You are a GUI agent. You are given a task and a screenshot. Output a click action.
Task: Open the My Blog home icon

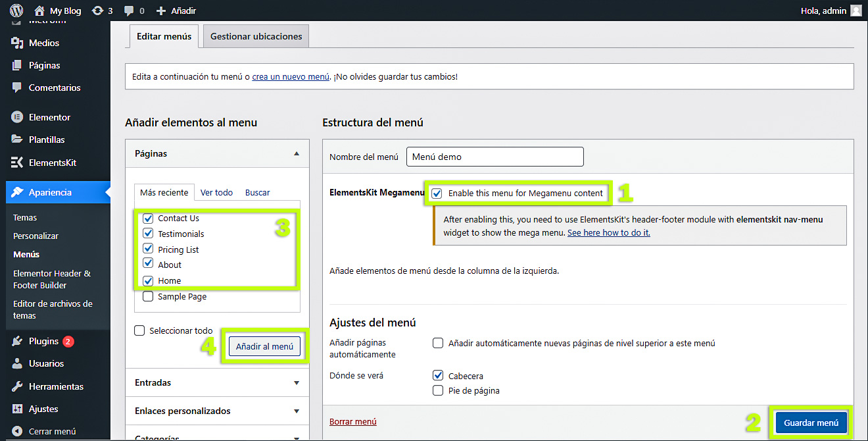click(x=39, y=11)
